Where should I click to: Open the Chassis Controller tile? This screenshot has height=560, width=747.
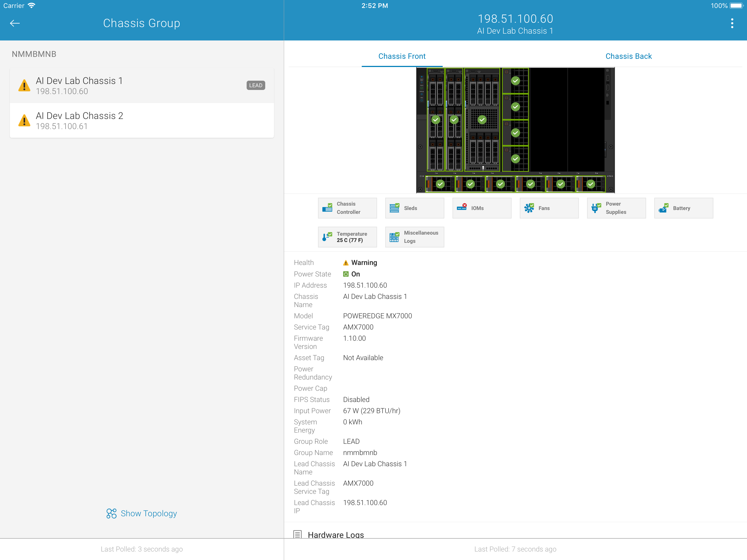[x=347, y=208]
